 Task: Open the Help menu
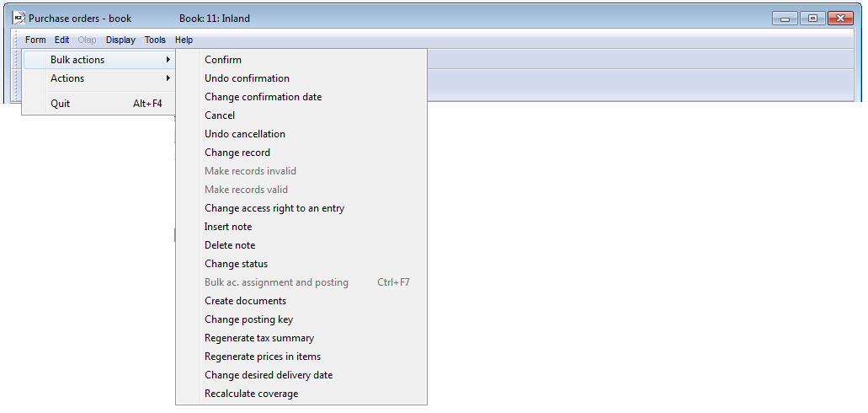(x=184, y=40)
